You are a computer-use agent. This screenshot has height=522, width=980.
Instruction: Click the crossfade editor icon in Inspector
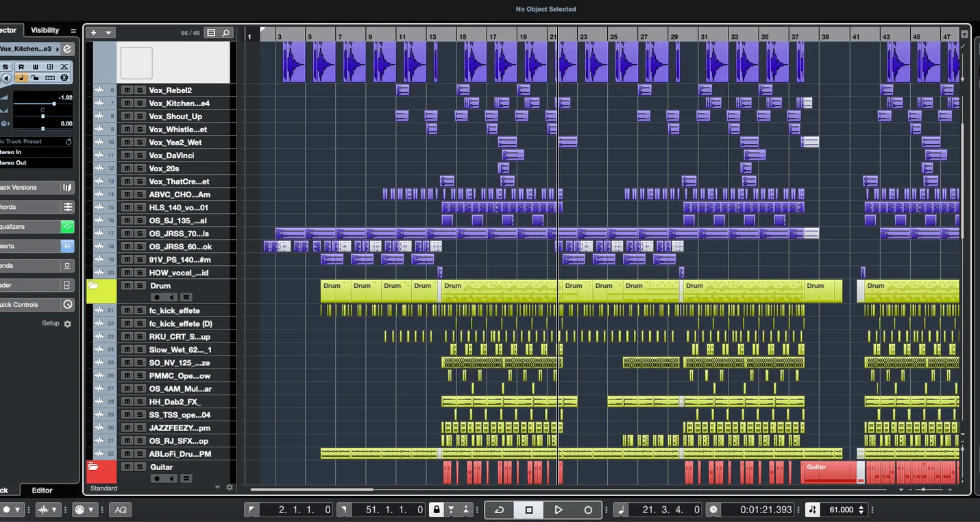coord(64,66)
